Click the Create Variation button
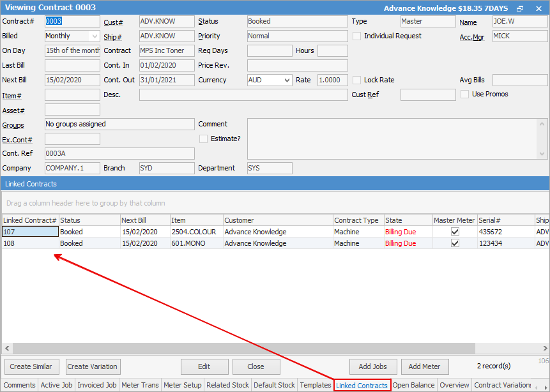The height and width of the screenshot is (392, 550). tap(92, 366)
